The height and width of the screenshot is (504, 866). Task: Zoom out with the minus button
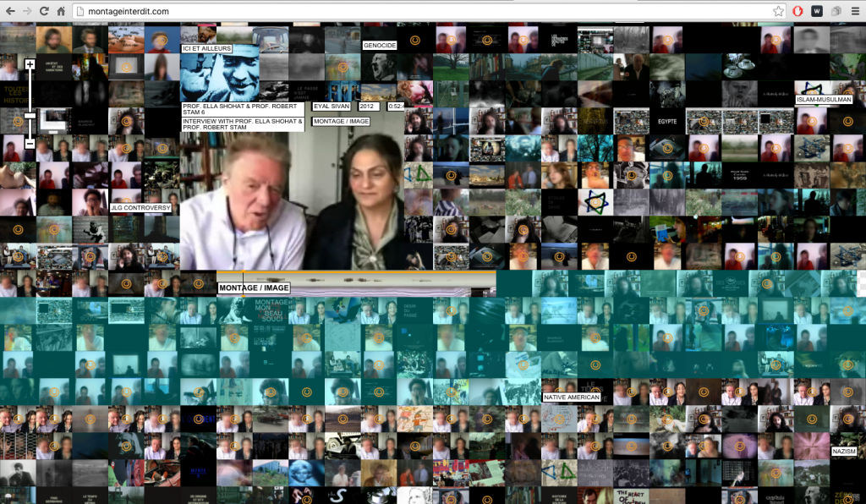point(30,144)
